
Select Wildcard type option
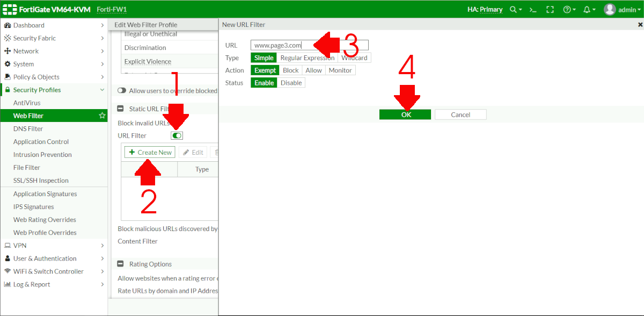(x=354, y=58)
